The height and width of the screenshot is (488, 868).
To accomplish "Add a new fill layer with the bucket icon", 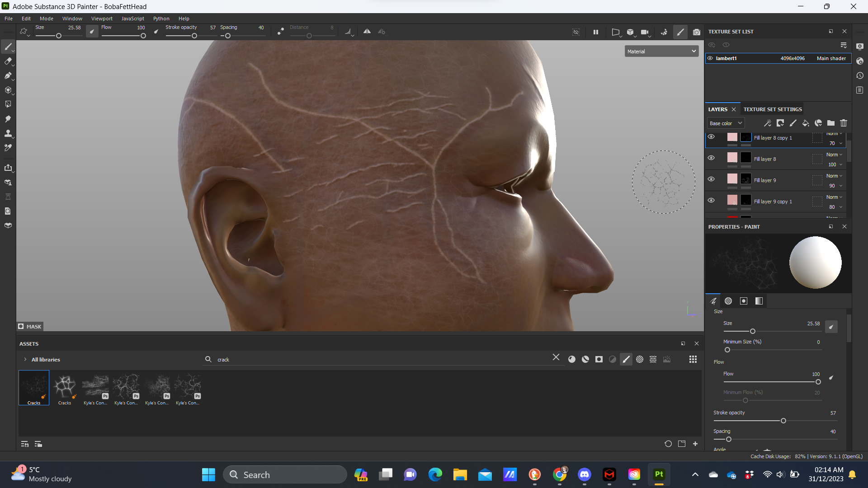I will point(806,123).
